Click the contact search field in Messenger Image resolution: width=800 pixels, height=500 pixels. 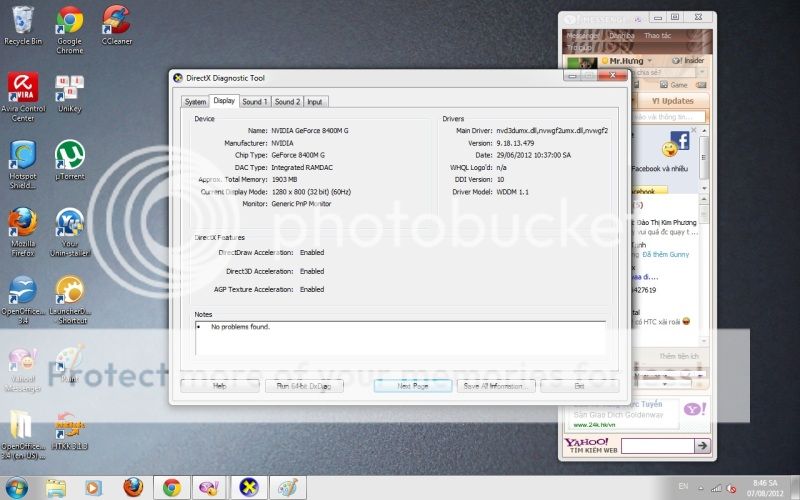point(669,117)
